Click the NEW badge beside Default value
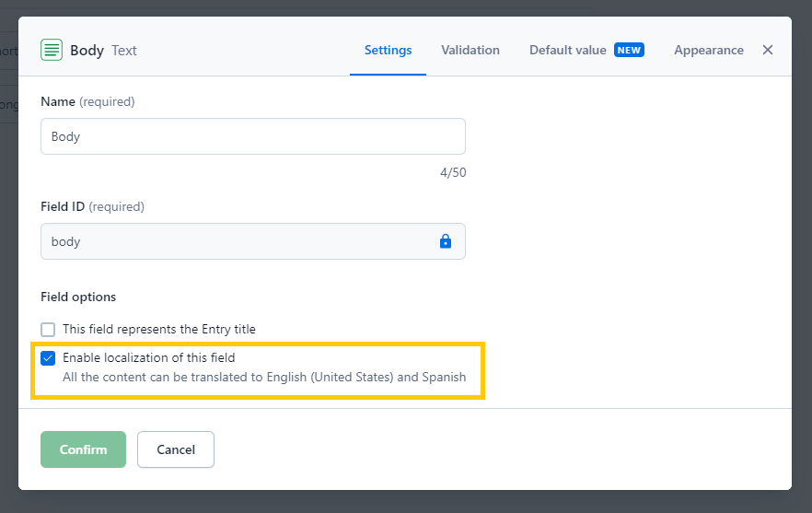 [x=630, y=50]
